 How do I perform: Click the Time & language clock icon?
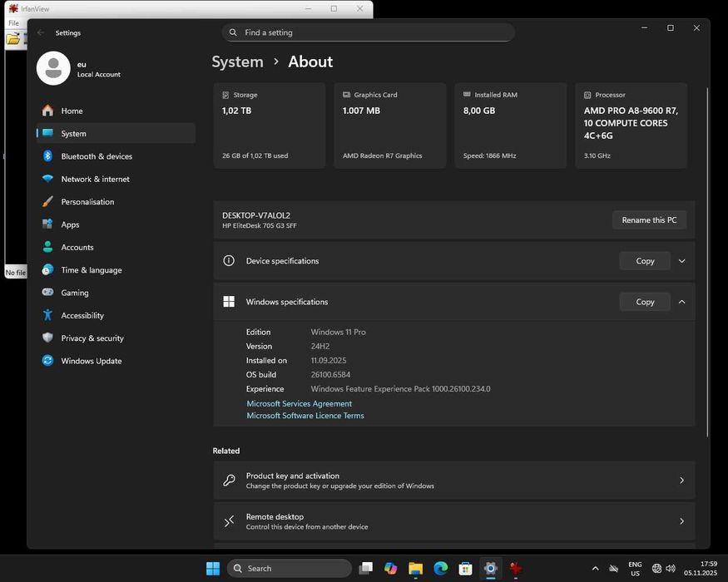click(47, 269)
